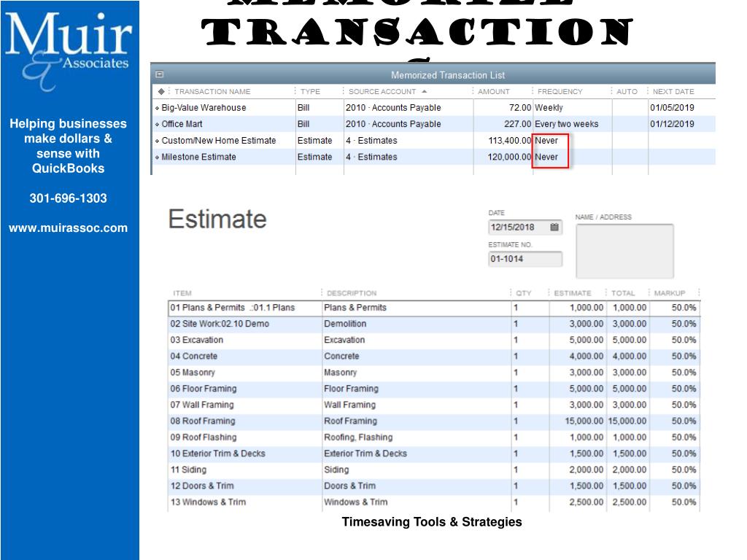Screen dimensions: 747x560
Task: Click the 01/05/2019 next date cell
Action: [x=682, y=108]
